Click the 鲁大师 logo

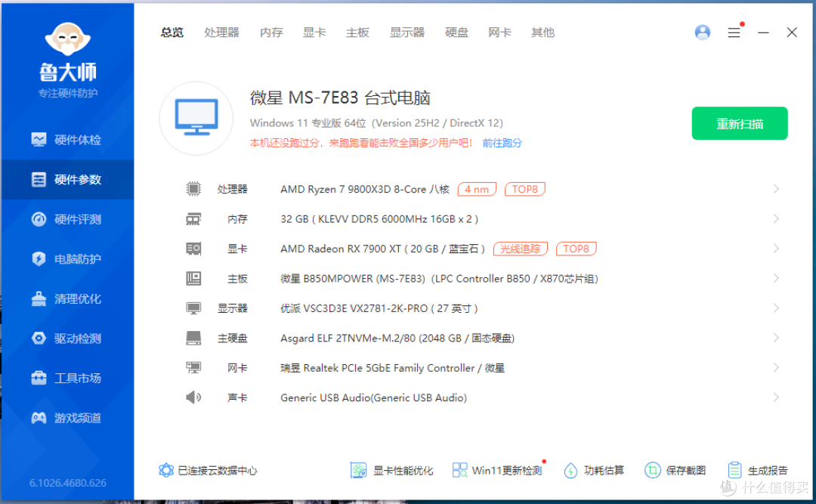[68, 52]
